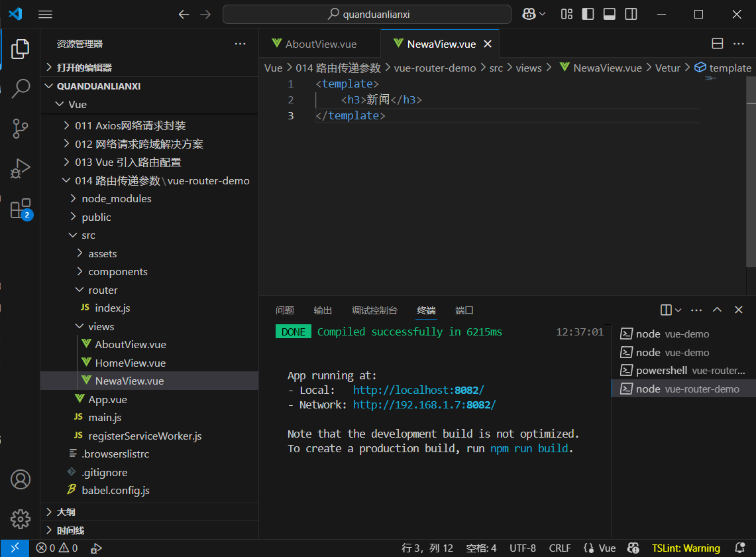The image size is (756, 557).
Task: Open the Source Control view icon
Action: (21, 129)
